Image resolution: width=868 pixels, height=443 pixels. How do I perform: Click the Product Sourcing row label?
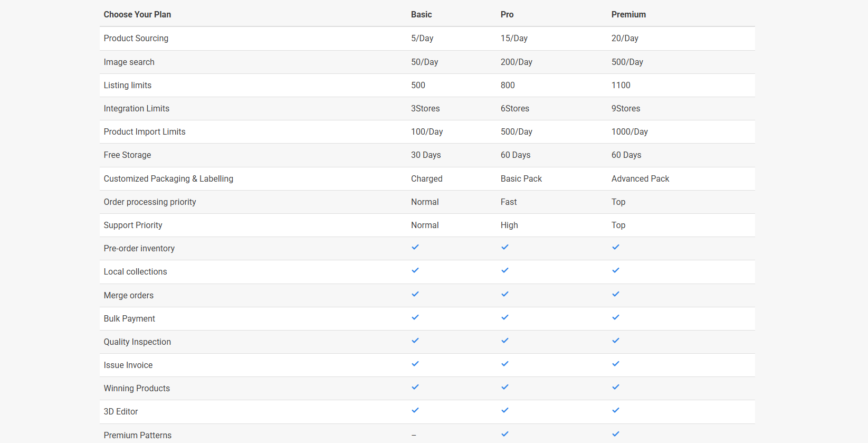[136, 39]
